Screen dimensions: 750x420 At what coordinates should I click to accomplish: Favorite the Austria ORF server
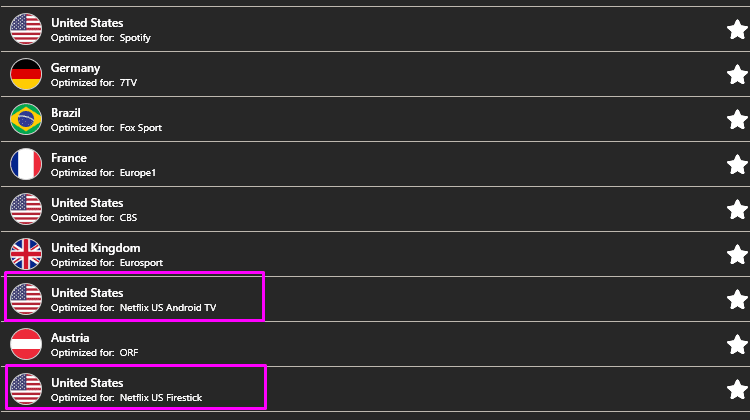[x=737, y=344]
